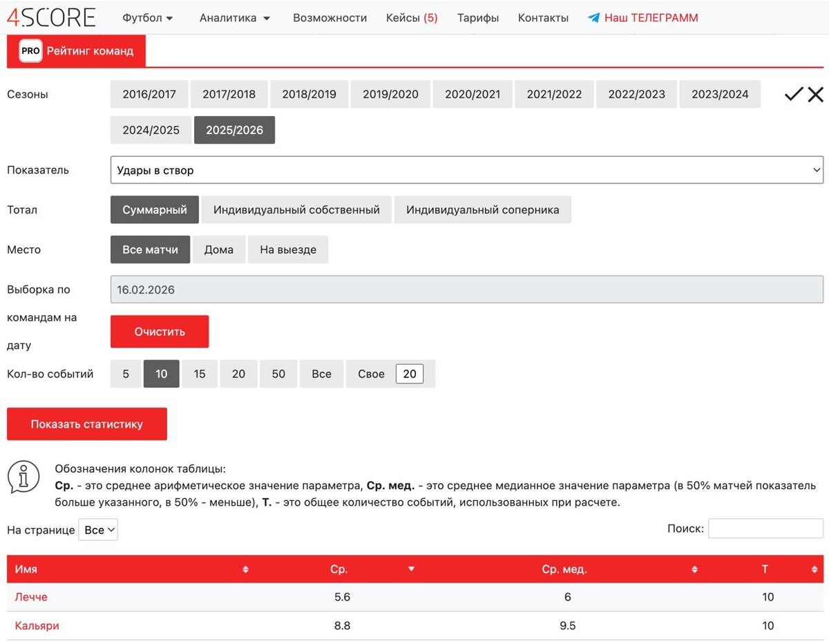Viewport: 829px width, 644px height.
Task: Click the Поиск search field
Action: pyautogui.click(x=765, y=529)
